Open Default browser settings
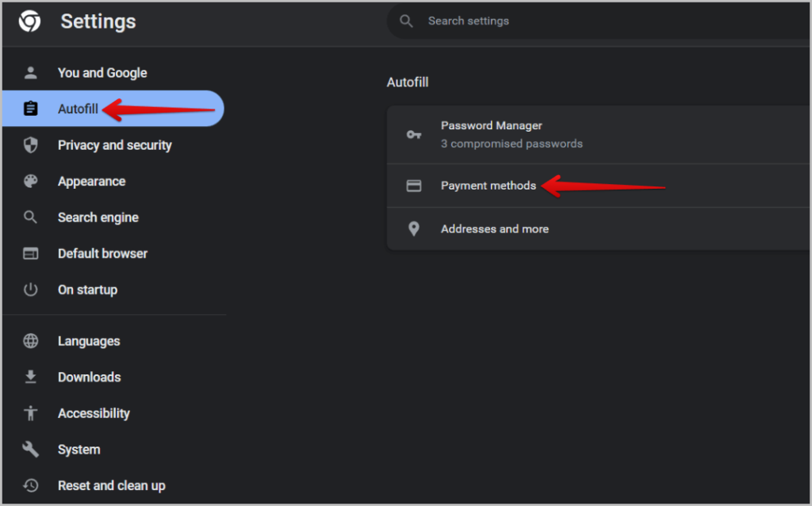Image resolution: width=812 pixels, height=506 pixels. [102, 253]
